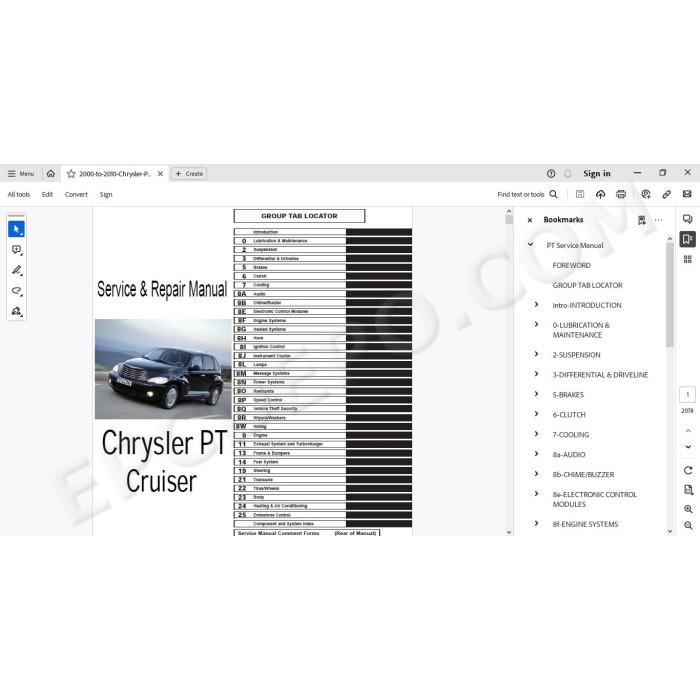Open the notifications bell icon
This screenshot has height=700, width=700.
click(x=567, y=174)
